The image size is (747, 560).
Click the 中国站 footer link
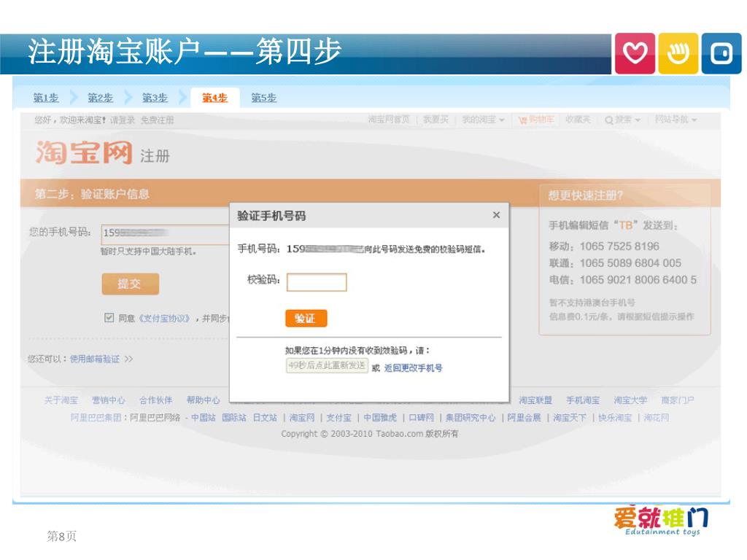[204, 418]
